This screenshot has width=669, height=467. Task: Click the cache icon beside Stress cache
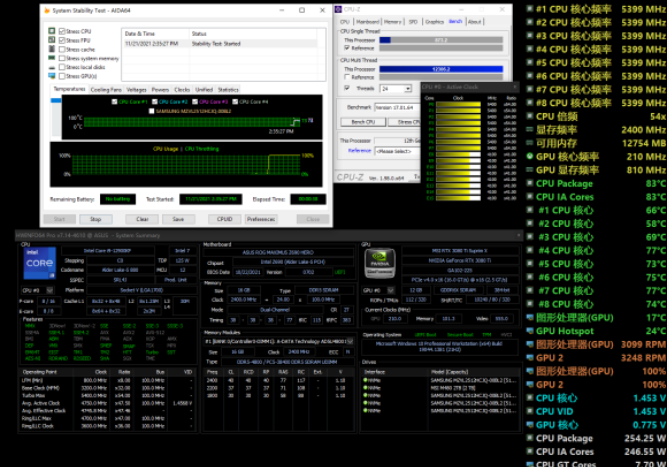tap(52, 49)
